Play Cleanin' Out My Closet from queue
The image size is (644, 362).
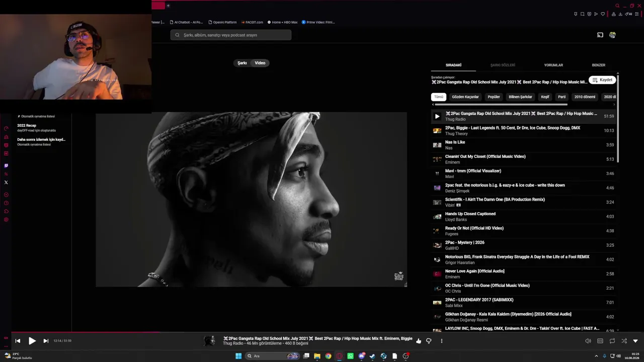point(523,159)
